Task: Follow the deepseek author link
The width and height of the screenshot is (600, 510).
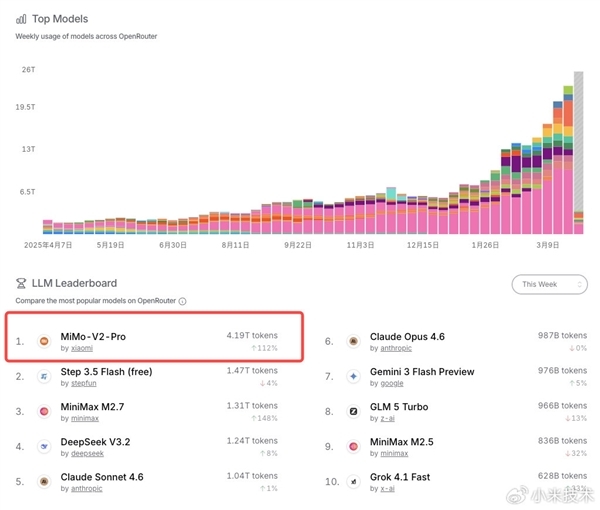Action: [86, 453]
